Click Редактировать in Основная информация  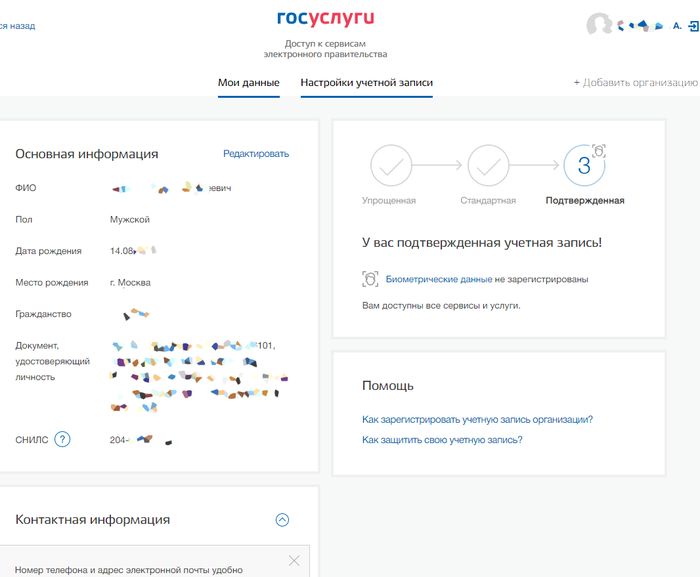[255, 154]
